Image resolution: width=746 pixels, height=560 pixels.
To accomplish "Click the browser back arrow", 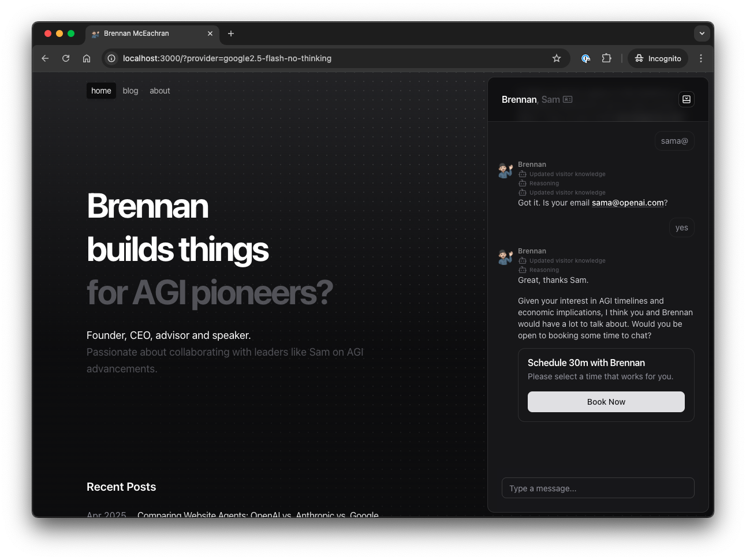I will (45, 58).
